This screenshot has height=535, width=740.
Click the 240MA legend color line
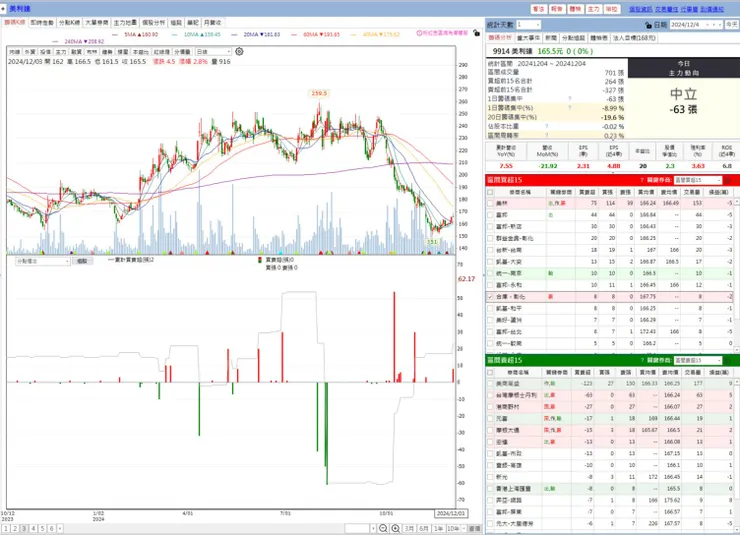56,42
